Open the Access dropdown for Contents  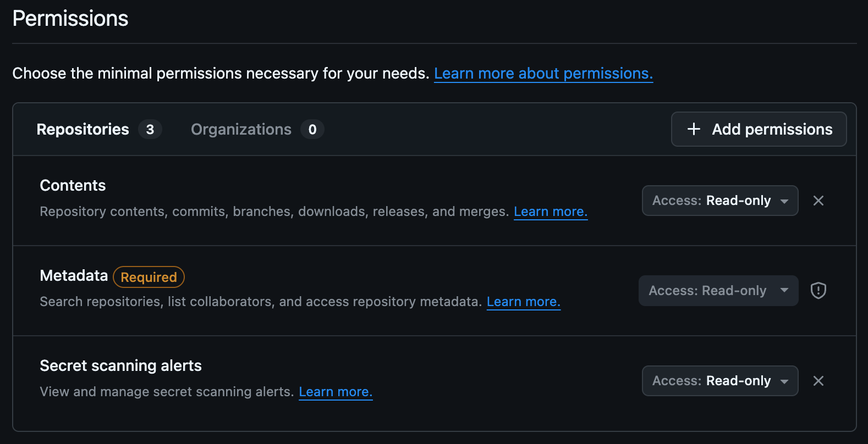point(719,201)
